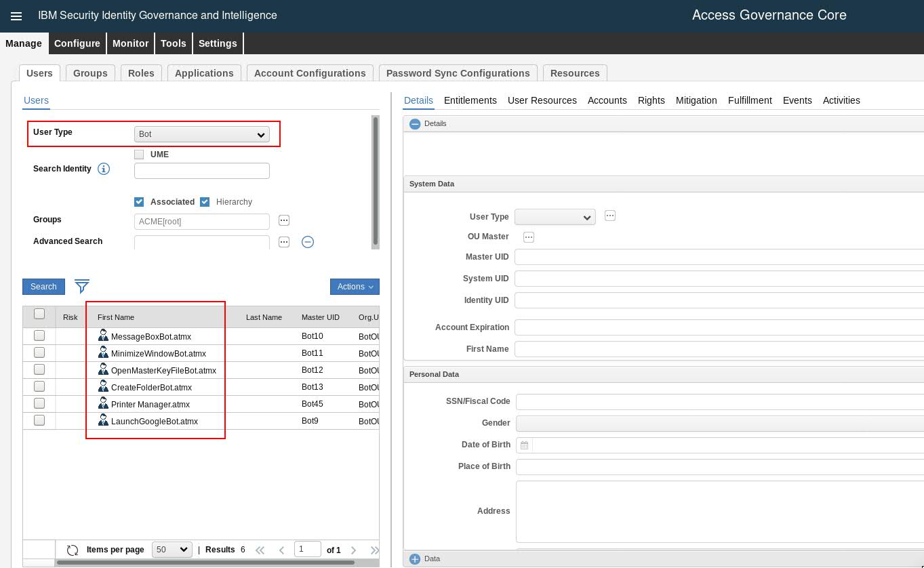This screenshot has width=924, height=568.
Task: Open the Account Configurations tab
Action: [310, 73]
